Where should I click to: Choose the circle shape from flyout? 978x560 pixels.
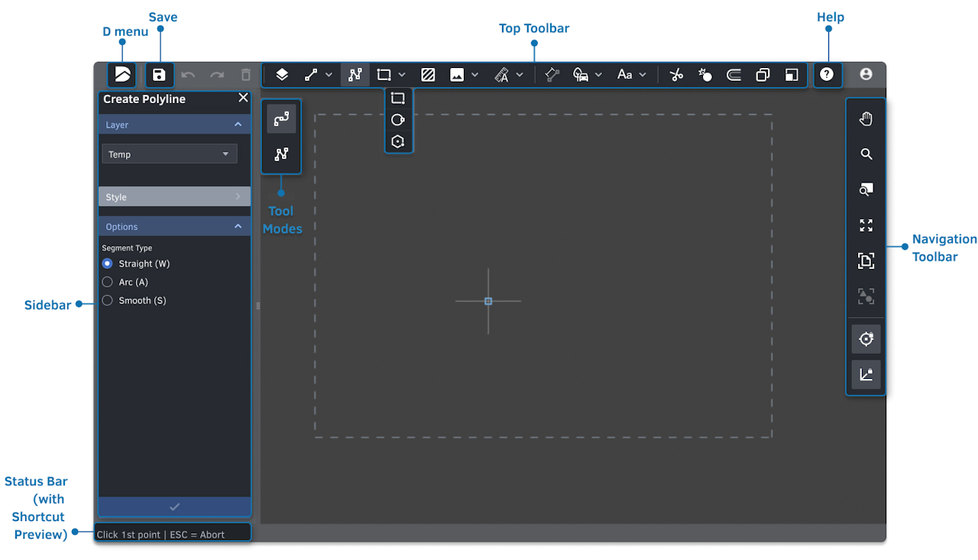coord(397,120)
